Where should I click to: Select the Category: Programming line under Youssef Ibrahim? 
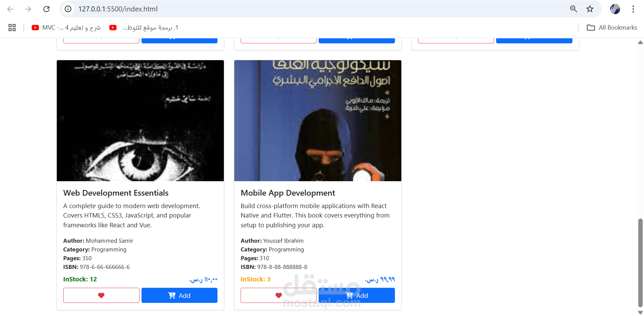pyautogui.click(x=272, y=249)
